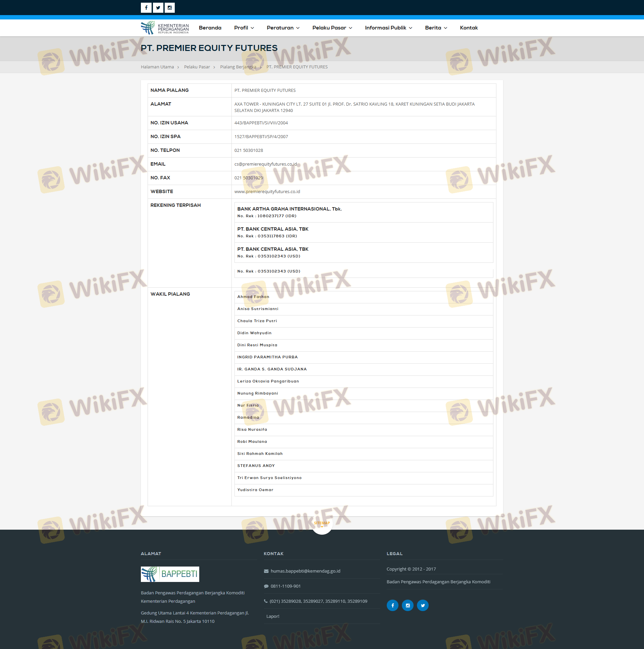
Task: Open the footer Facebook round icon
Action: click(x=392, y=605)
